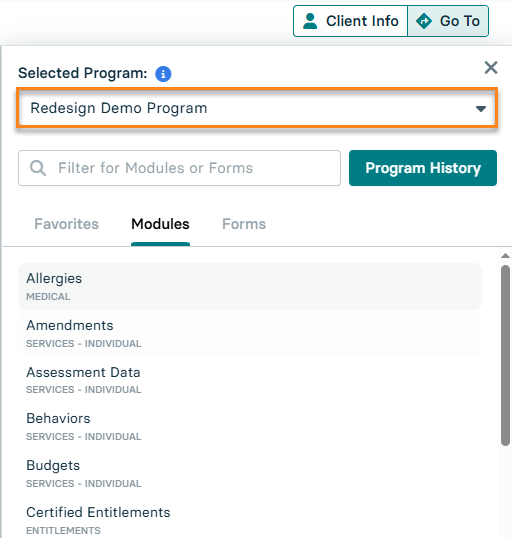512x538 pixels.
Task: Click the magnifying glass search icon
Action: pos(38,168)
